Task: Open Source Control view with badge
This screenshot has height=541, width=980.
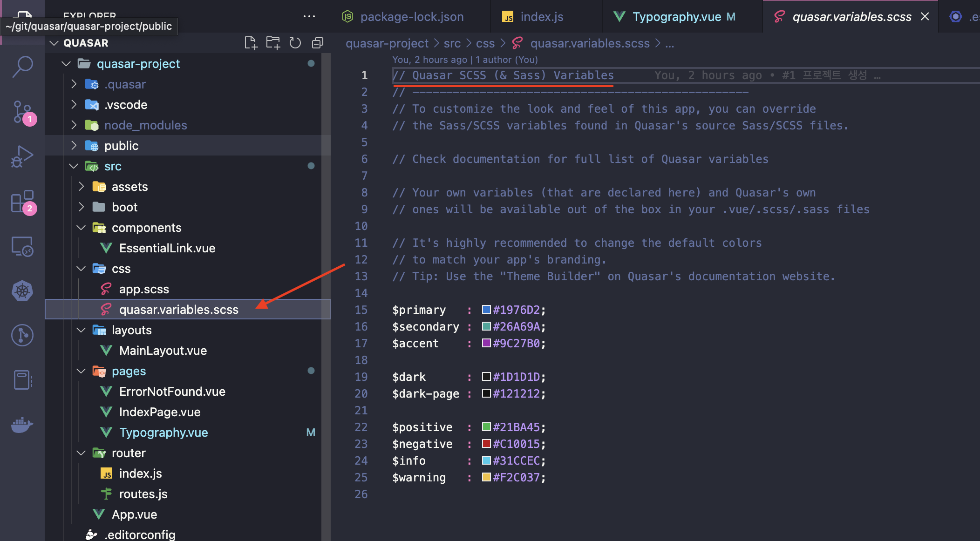Action: pos(22,112)
